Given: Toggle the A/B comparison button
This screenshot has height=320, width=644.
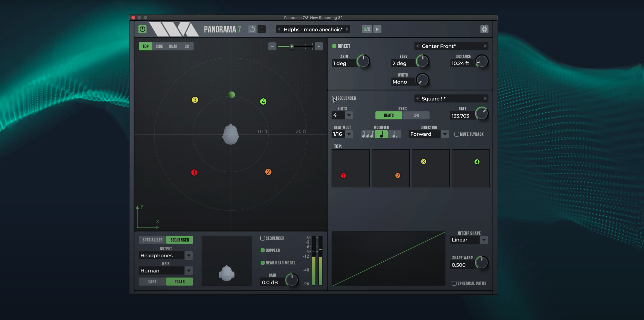Looking at the screenshot, I should (367, 29).
